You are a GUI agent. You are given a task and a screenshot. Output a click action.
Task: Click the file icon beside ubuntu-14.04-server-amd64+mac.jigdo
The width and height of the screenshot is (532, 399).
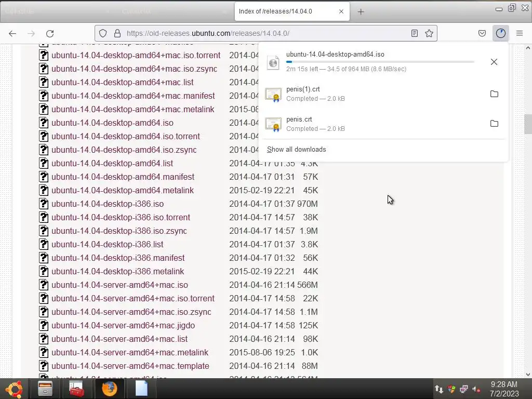coord(44,325)
